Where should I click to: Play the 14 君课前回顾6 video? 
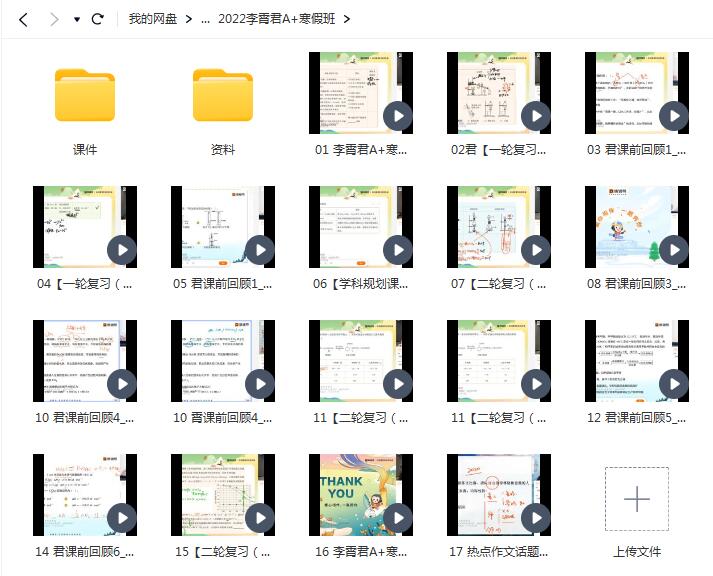(x=122, y=518)
